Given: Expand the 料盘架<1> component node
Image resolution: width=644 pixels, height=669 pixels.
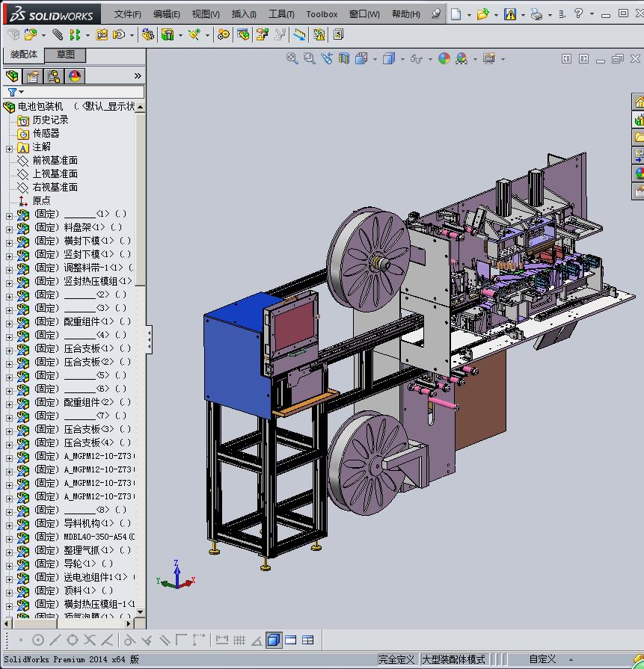Looking at the screenshot, I should click(9, 228).
